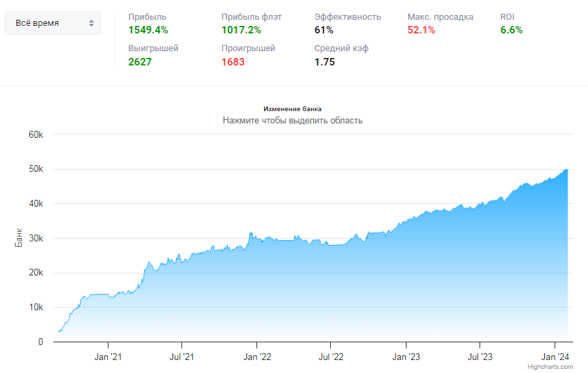Select the "Средний кэф" value 1.75
The height and width of the screenshot is (373, 588).
325,62
